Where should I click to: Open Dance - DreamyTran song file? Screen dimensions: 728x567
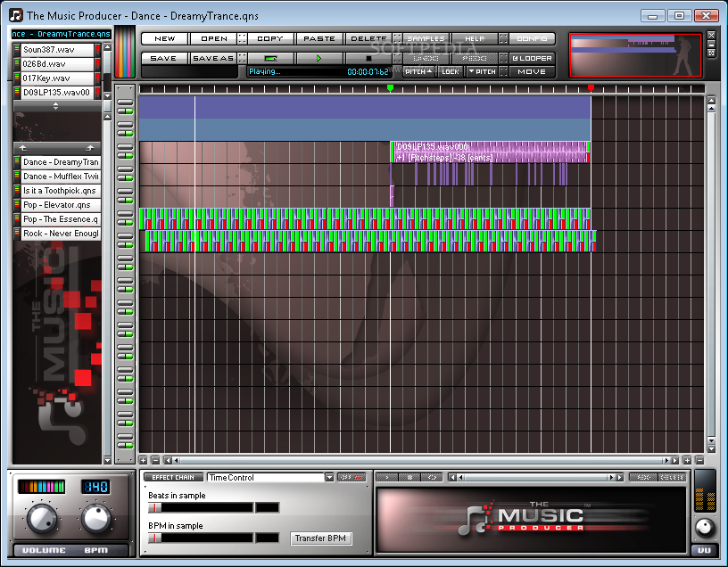coord(61,162)
